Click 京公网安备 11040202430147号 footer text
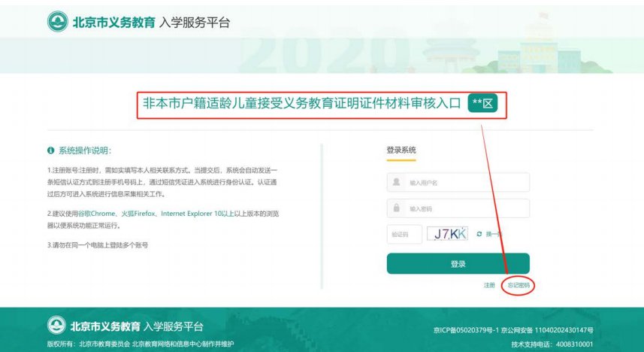The width and height of the screenshot is (644, 352). pyautogui.click(x=547, y=329)
